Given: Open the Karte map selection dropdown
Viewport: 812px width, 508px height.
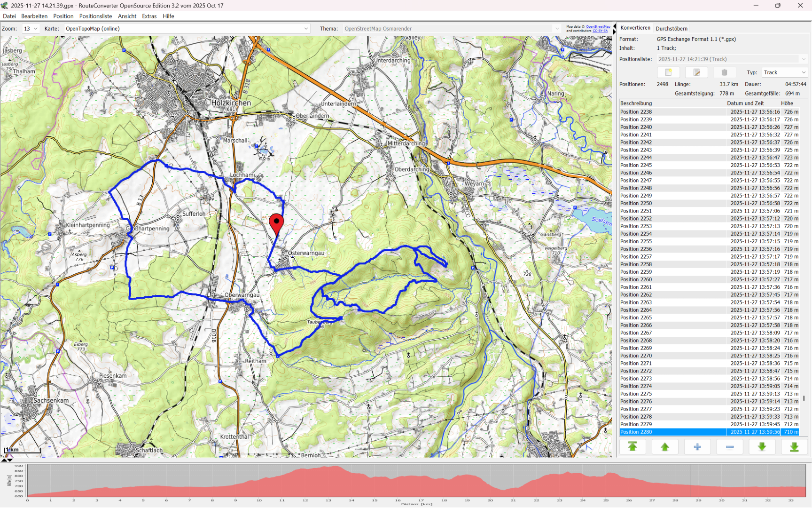Looking at the screenshot, I should coord(187,29).
